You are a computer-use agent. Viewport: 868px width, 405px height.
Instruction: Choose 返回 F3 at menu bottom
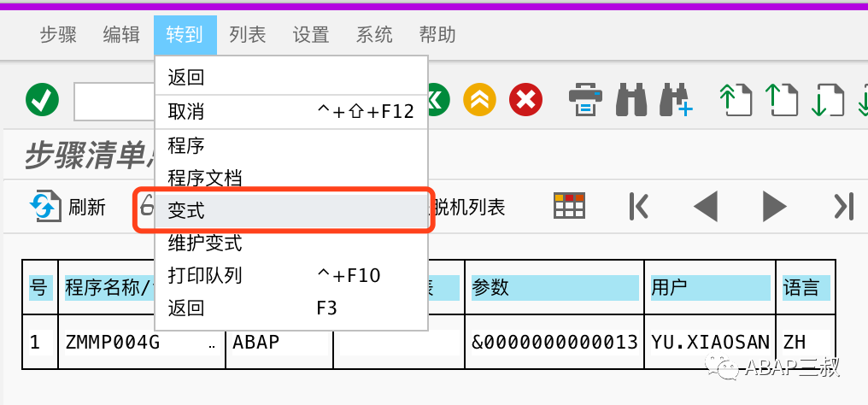coord(291,308)
